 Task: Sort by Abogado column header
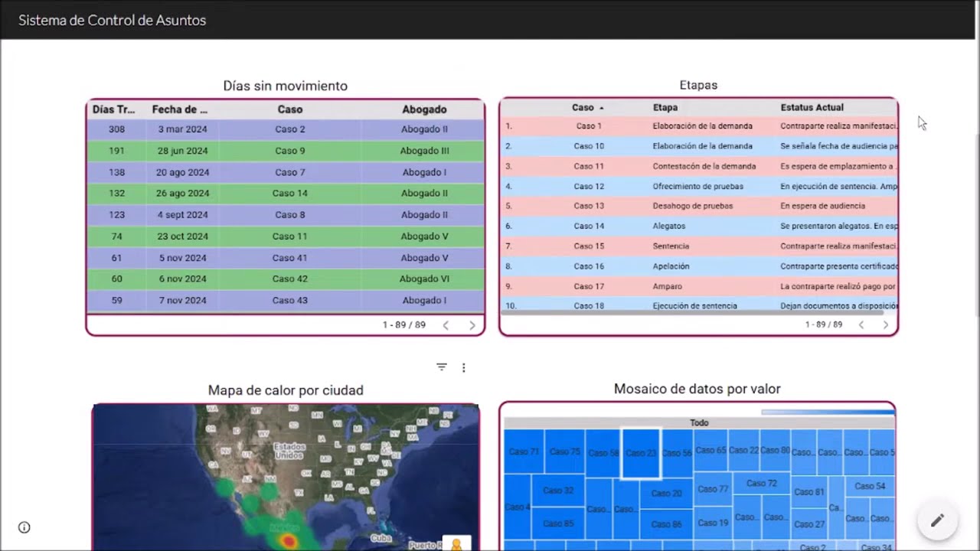click(424, 109)
